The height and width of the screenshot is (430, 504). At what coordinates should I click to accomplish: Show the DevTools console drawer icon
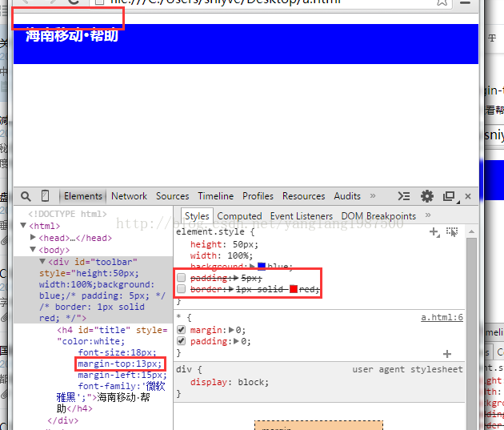click(404, 196)
